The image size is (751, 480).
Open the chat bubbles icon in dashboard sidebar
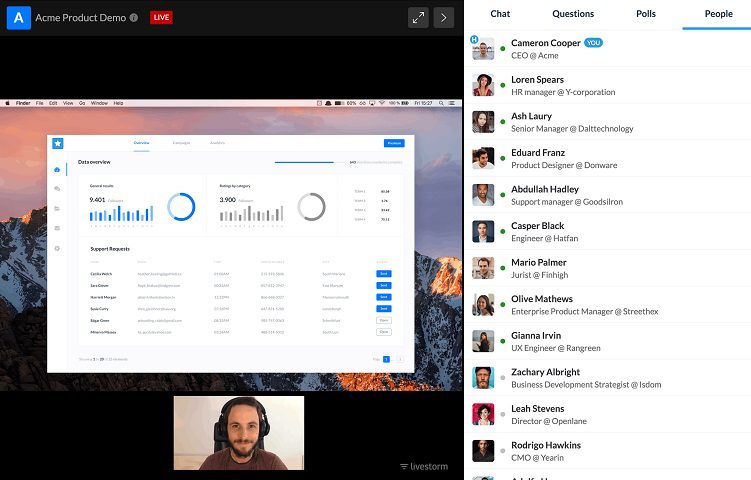[57, 189]
